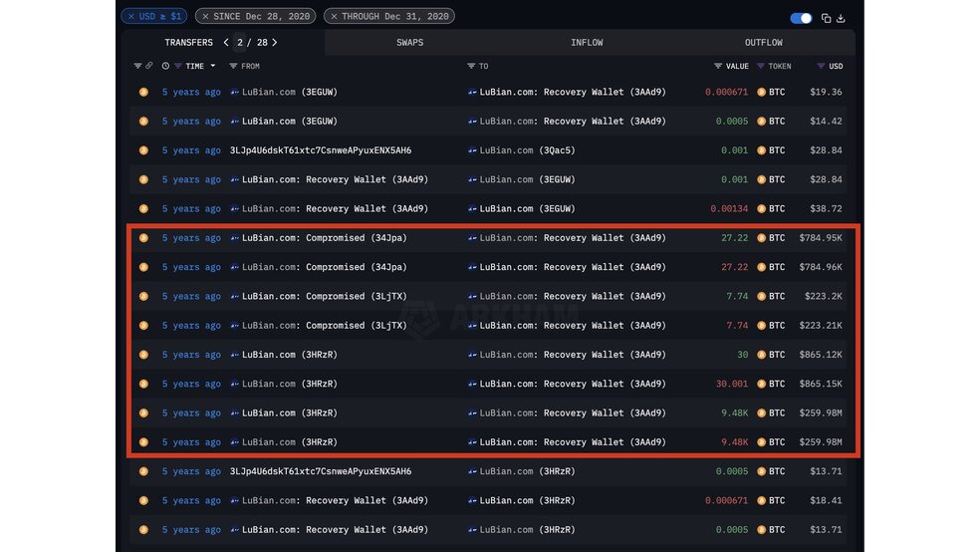
Task: Click '5 years ago' in the $865.15K row
Action: point(191,384)
